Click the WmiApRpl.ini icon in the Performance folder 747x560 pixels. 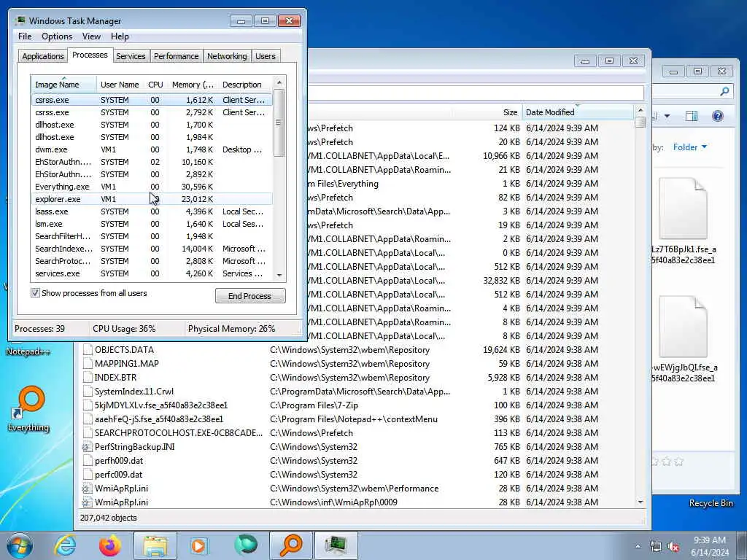87,488
